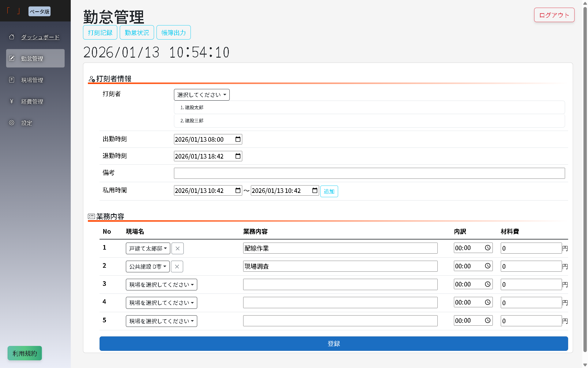Screen dimensions: 588x368
Task: Click the 登録 submit button
Action: click(334, 343)
